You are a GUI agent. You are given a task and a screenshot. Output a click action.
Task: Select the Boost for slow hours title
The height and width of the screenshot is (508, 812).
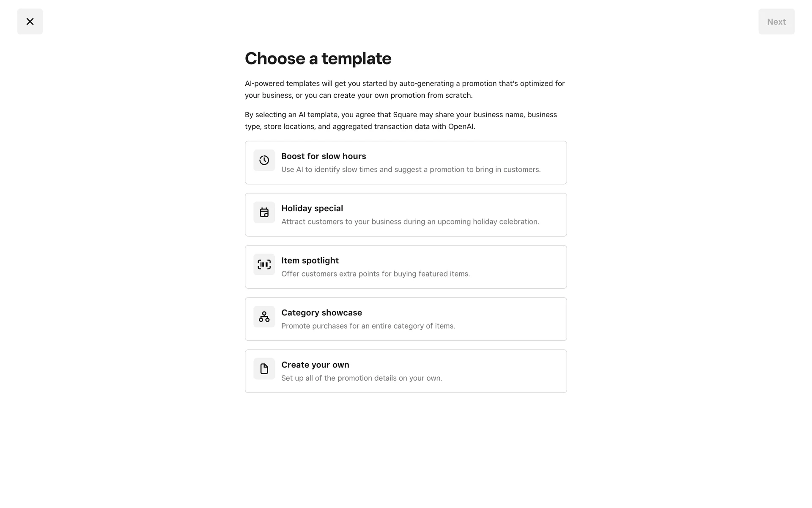pyautogui.click(x=324, y=156)
